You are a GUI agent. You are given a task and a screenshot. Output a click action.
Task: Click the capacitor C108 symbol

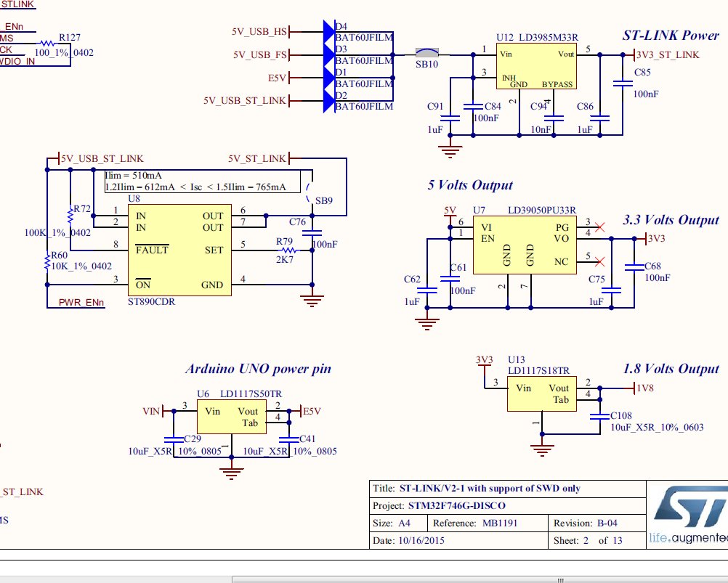click(x=599, y=416)
